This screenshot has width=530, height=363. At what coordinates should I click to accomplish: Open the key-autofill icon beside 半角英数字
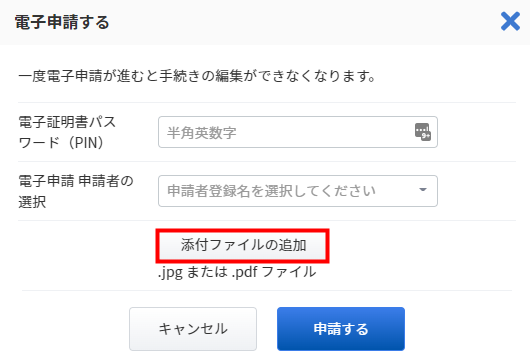pos(423,132)
